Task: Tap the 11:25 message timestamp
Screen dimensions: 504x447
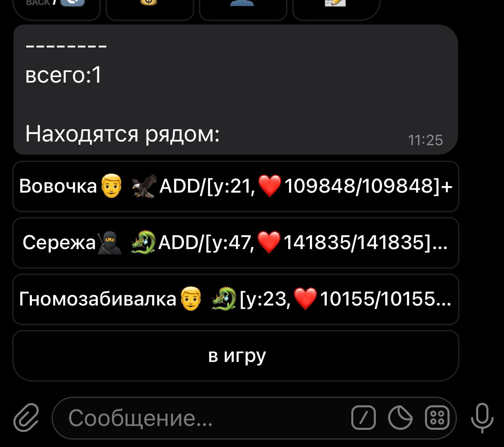Action: [x=425, y=140]
